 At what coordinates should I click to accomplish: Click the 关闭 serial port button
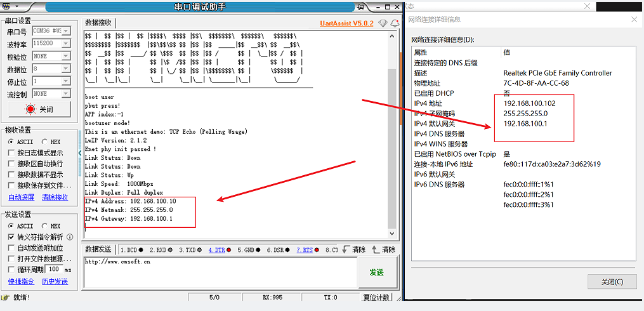(39, 109)
